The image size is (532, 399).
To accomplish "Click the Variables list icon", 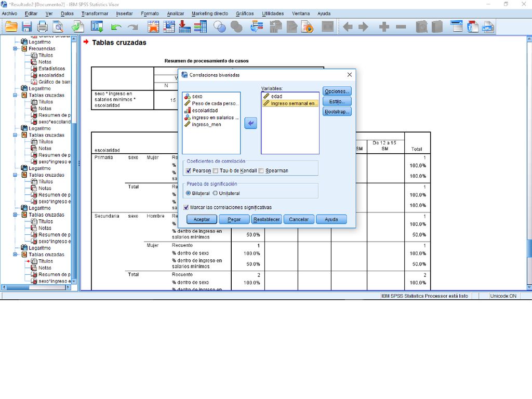I will pos(201,27).
